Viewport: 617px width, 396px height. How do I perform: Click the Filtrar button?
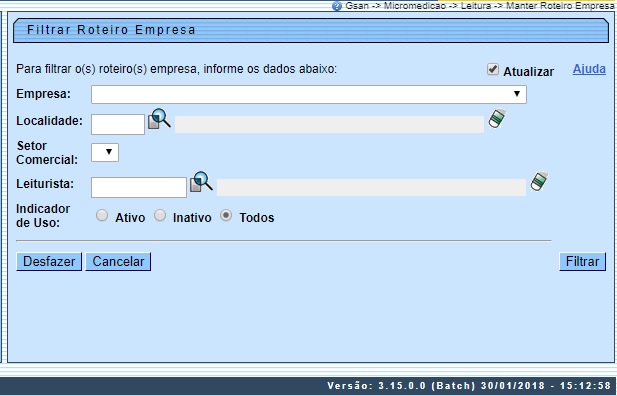(582, 262)
